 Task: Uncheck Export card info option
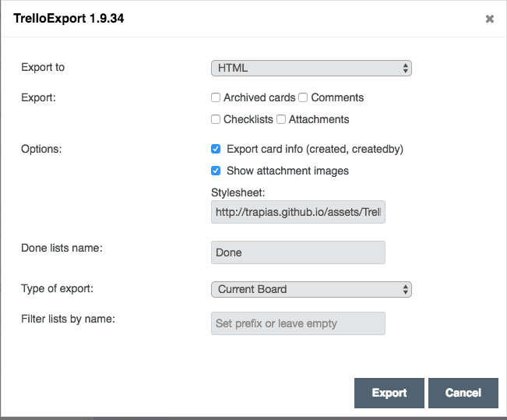[216, 149]
